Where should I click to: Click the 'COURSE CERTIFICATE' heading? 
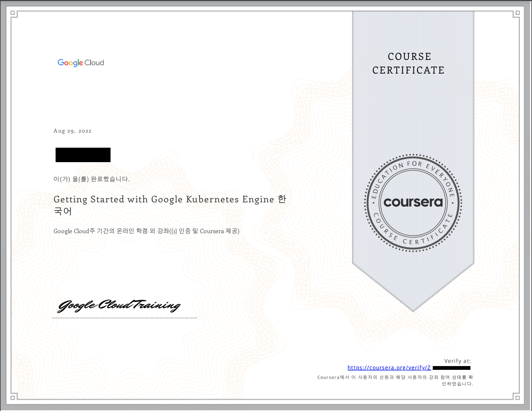(409, 63)
